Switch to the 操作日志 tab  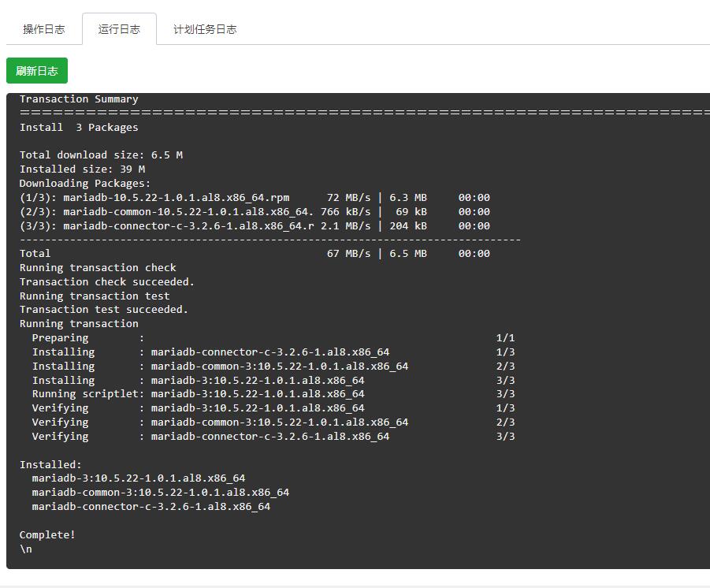point(44,29)
